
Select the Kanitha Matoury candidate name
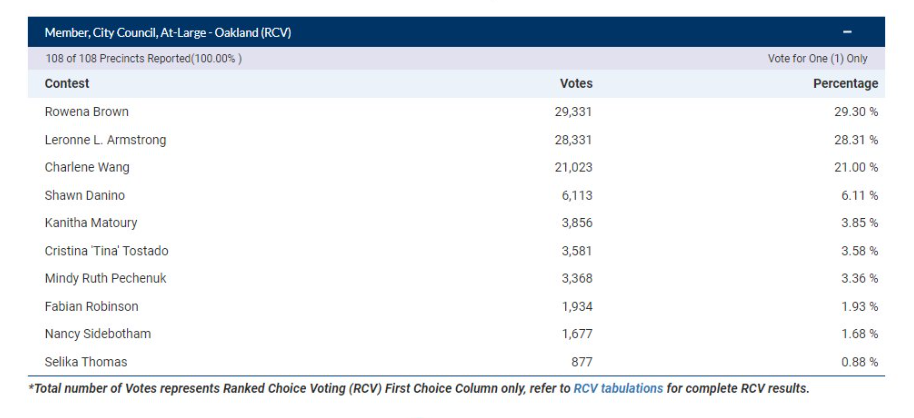click(91, 223)
